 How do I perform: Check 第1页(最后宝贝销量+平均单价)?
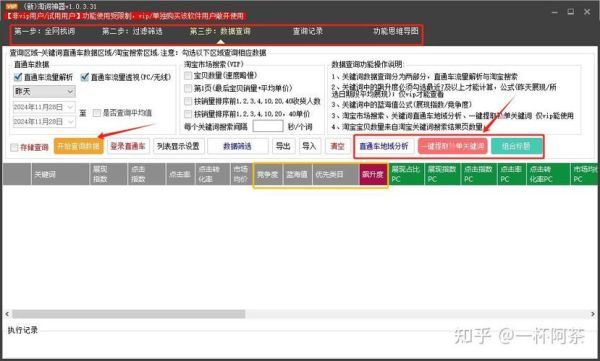tap(188, 88)
